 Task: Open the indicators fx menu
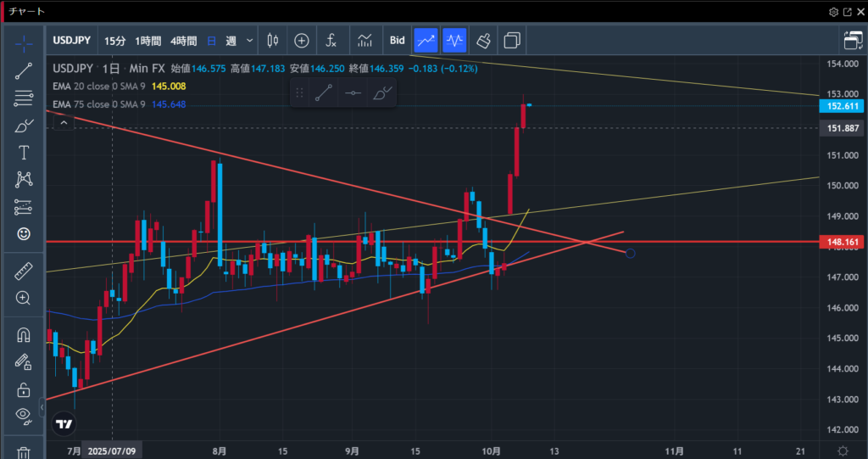click(331, 40)
